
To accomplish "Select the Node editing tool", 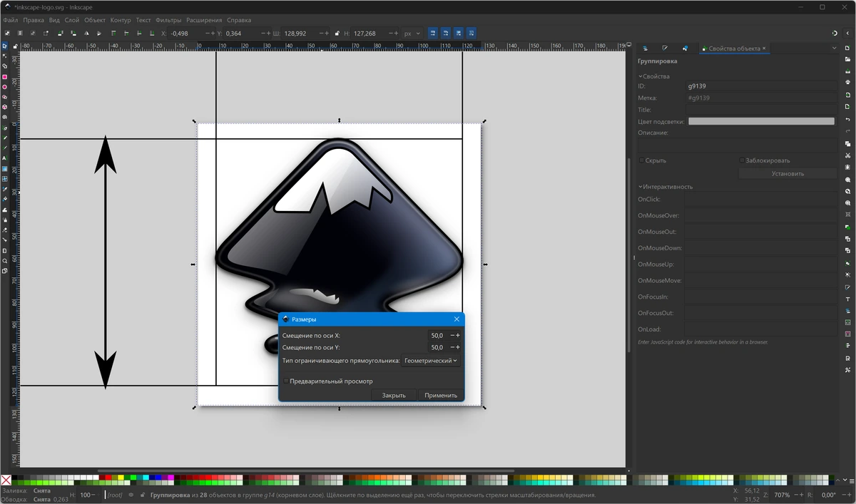I will 4,56.
